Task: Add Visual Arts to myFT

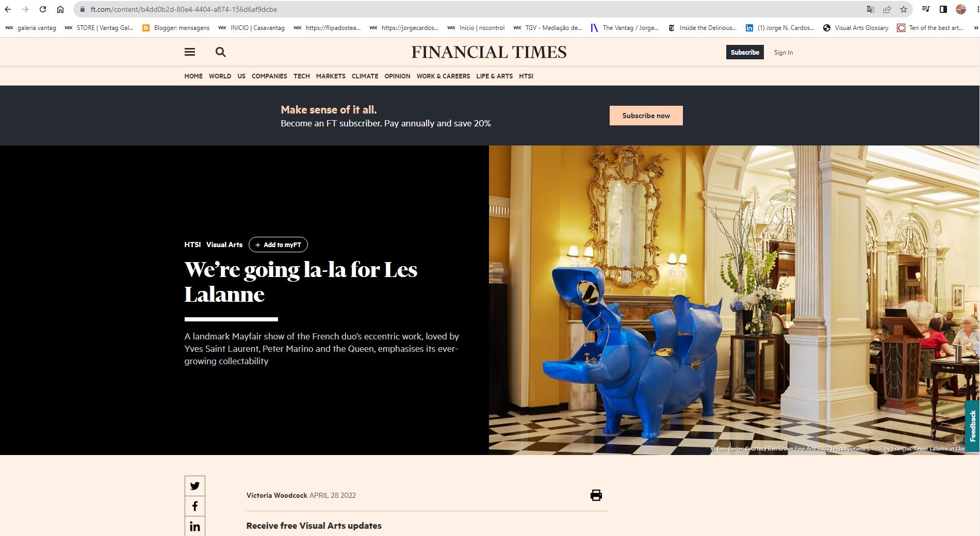Action: point(278,245)
